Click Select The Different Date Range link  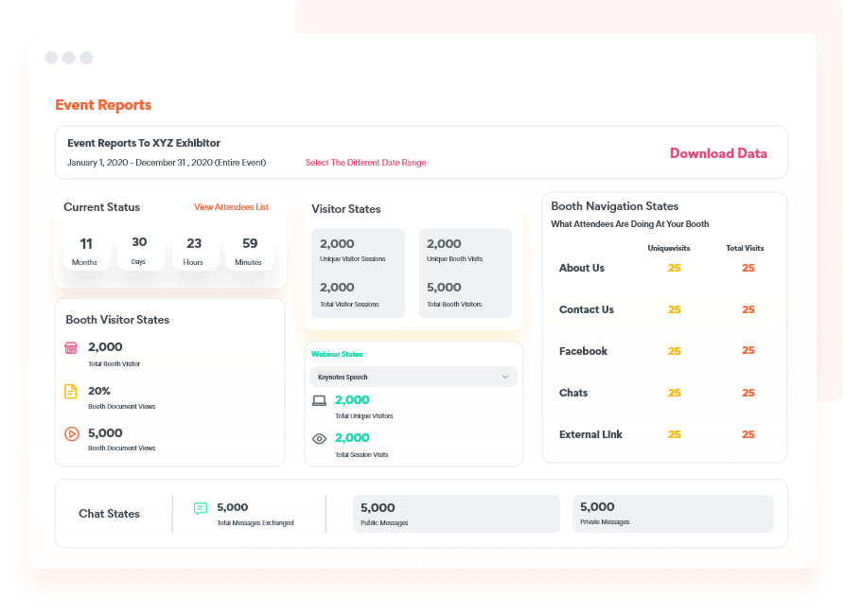365,163
